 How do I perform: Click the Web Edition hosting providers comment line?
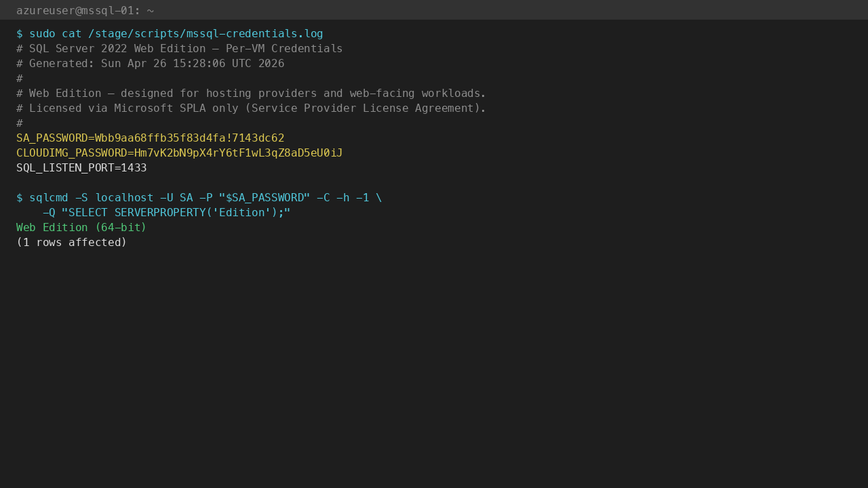252,94
